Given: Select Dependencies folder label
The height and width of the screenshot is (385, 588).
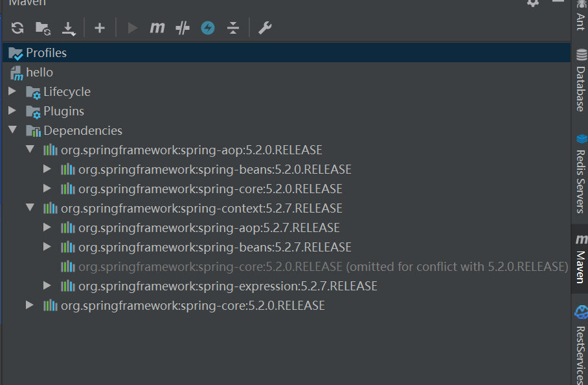Looking at the screenshot, I should [83, 130].
